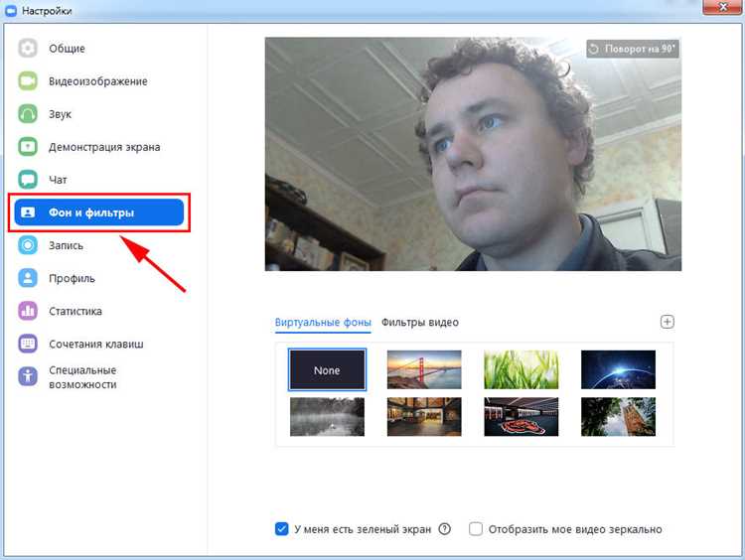The height and width of the screenshot is (560, 745).
Task: Click the Демонстрация экрана icon
Action: (x=28, y=147)
